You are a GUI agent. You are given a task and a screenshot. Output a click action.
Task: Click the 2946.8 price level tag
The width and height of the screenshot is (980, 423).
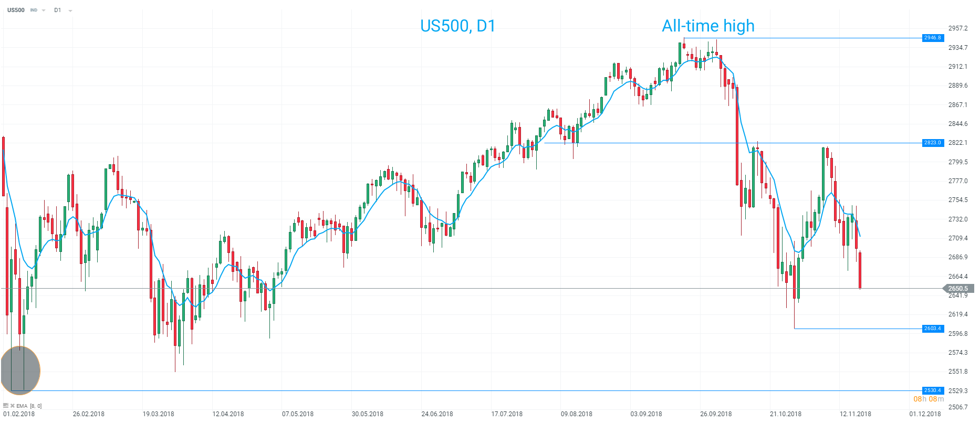(x=933, y=38)
